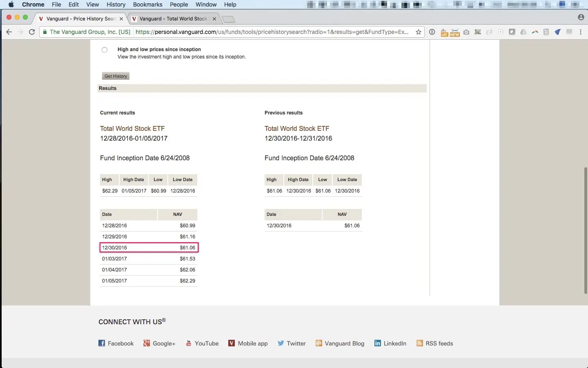Click the extension icon labeled 'off'
Viewport: 588px width, 368px height.
(444, 32)
